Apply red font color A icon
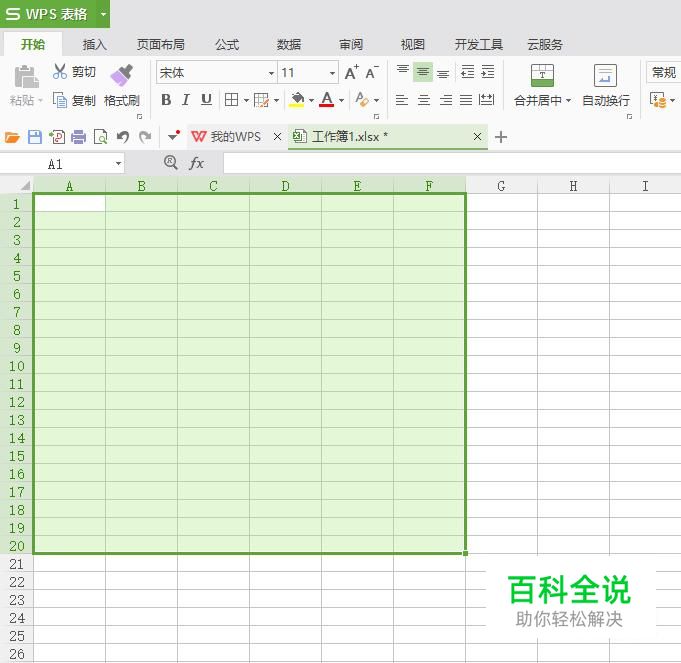The height and width of the screenshot is (663, 681). tap(327, 99)
